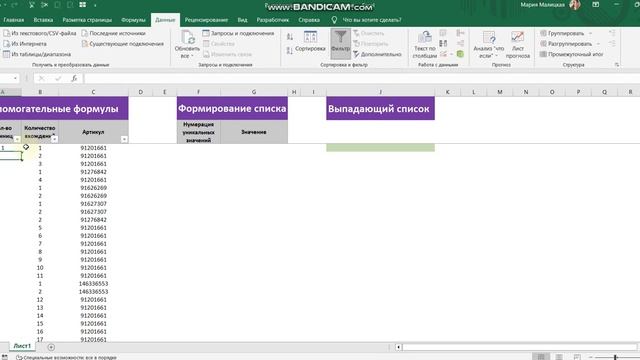The height and width of the screenshot is (360, 640).
Task: Click the From Text/CSV file import icon
Action: [6, 33]
